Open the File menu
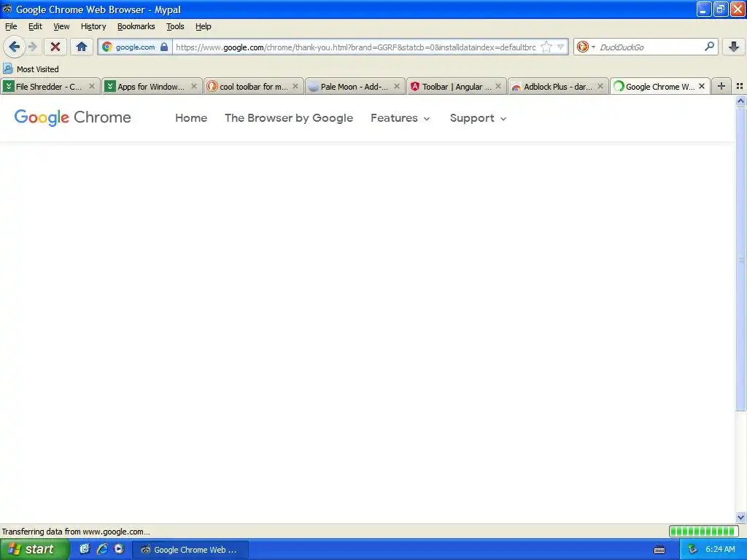Screen dimensions: 747x560 [x=11, y=26]
